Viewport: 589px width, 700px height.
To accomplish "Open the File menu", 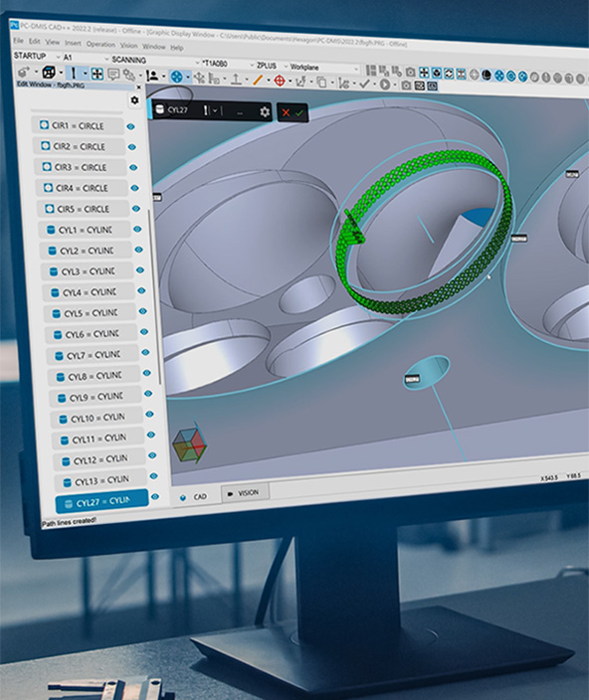I will tap(18, 41).
